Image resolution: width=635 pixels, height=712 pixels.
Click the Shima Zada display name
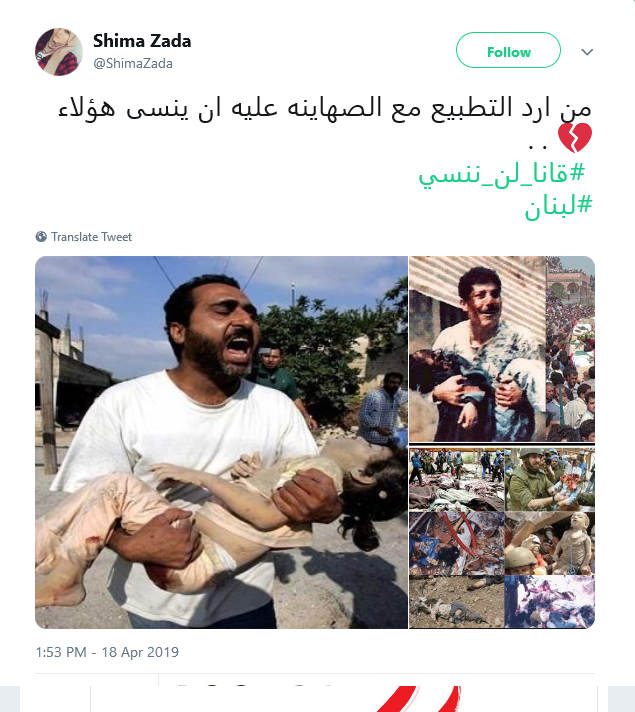pyautogui.click(x=142, y=41)
